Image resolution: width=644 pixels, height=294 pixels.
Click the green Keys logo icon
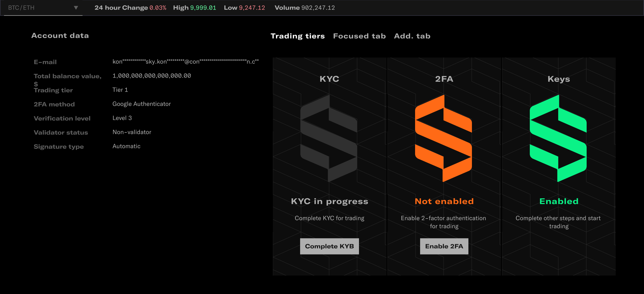pyautogui.click(x=558, y=138)
